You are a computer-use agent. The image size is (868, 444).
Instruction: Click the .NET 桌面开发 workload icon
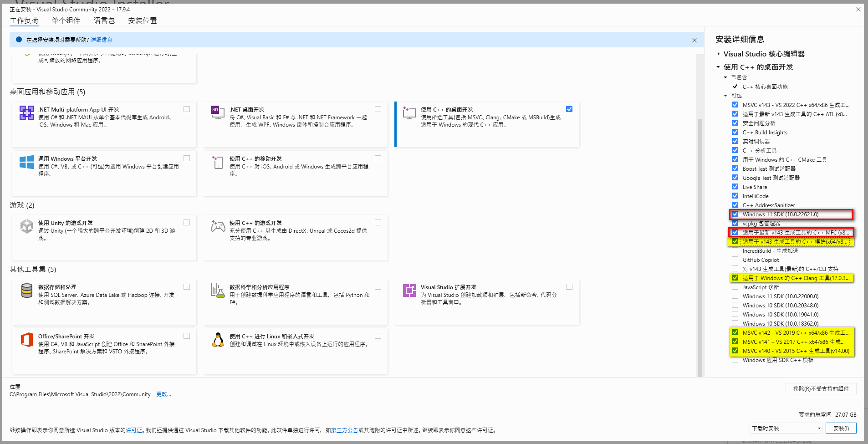(218, 113)
